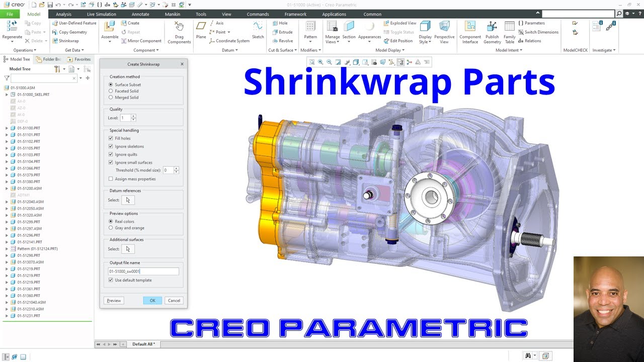Viewport: 644px width, 362px height.
Task: Switch to the Analysis ribbon tab
Action: tap(63, 14)
